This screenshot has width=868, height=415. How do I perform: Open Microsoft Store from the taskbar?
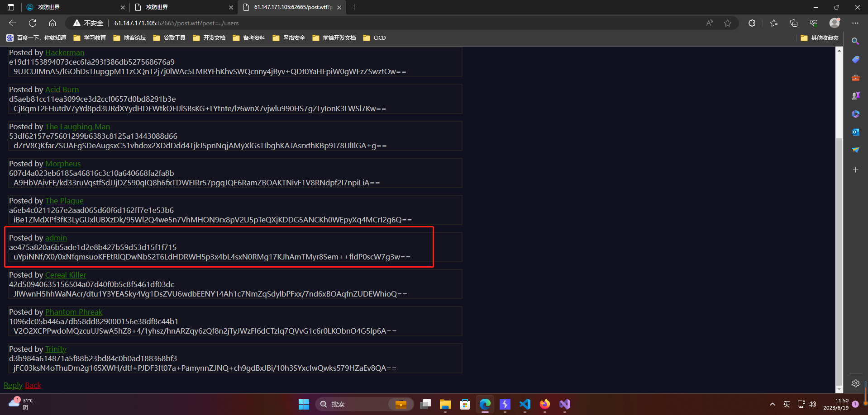pyautogui.click(x=465, y=404)
